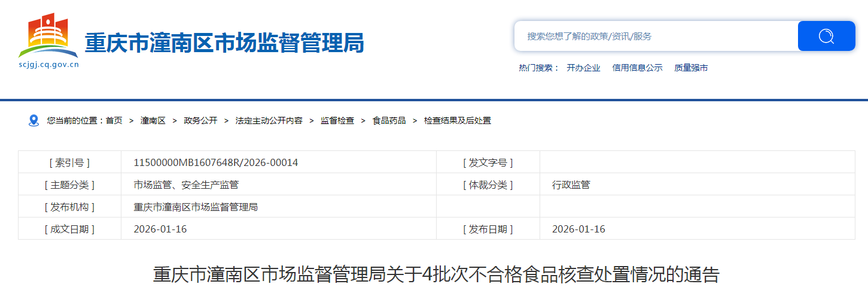Screen dimensions: 868x296
Task: Jump to 监督检查 breadcrumb section
Action: point(337,120)
